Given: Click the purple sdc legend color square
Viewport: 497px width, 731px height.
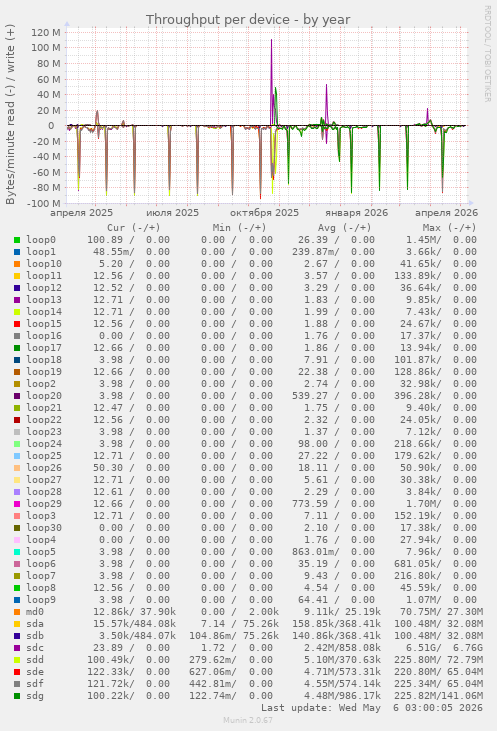Looking at the screenshot, I should 17,648.
